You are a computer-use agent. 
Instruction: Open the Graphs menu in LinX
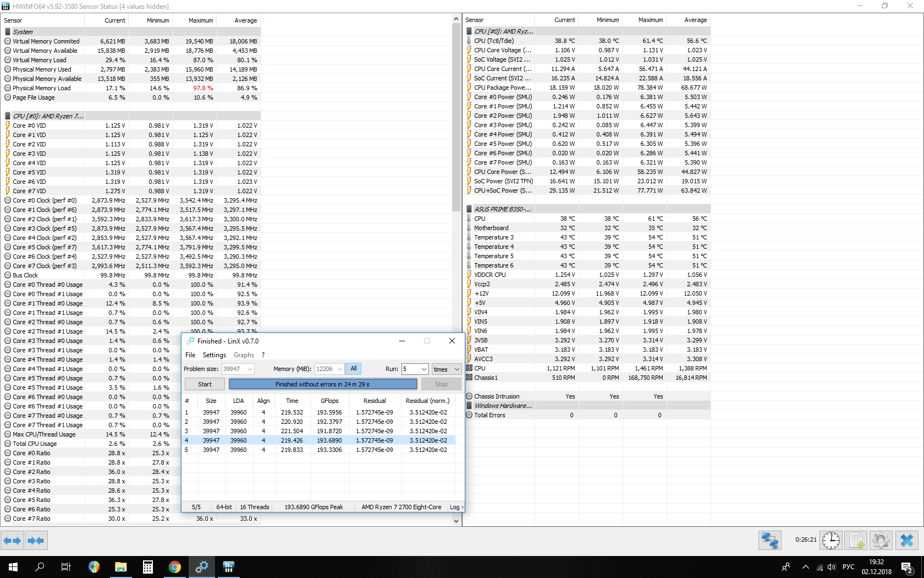[x=244, y=355]
